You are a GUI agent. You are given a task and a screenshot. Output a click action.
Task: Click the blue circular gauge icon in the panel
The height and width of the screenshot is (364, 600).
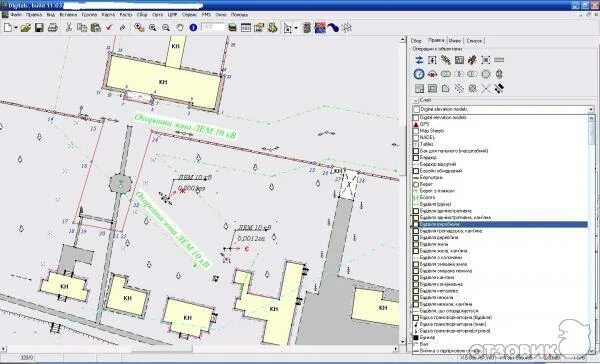coord(419,74)
